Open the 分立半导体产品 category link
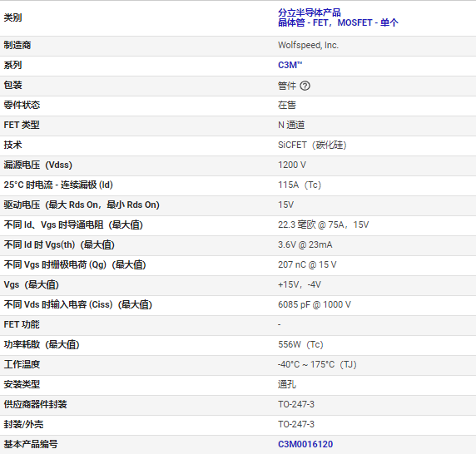The height and width of the screenshot is (454, 476). (x=310, y=12)
